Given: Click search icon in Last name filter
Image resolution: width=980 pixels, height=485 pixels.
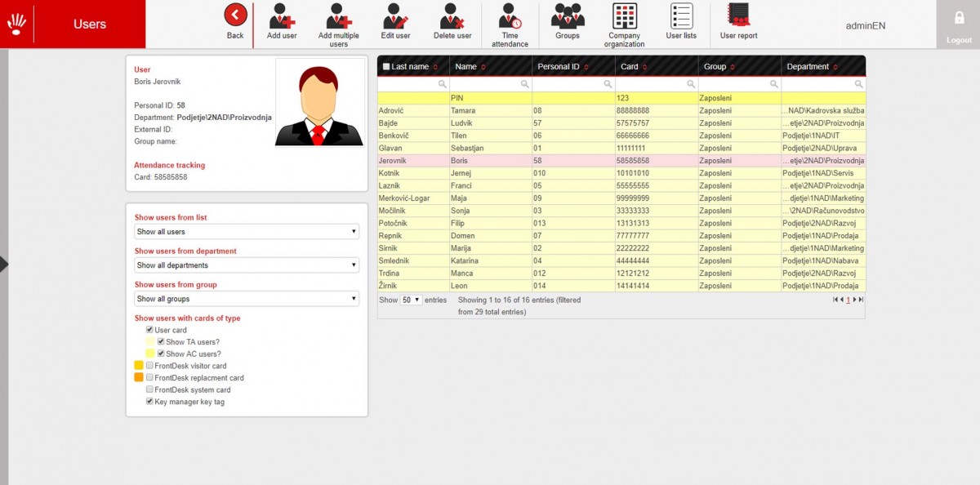Looking at the screenshot, I should click(442, 84).
